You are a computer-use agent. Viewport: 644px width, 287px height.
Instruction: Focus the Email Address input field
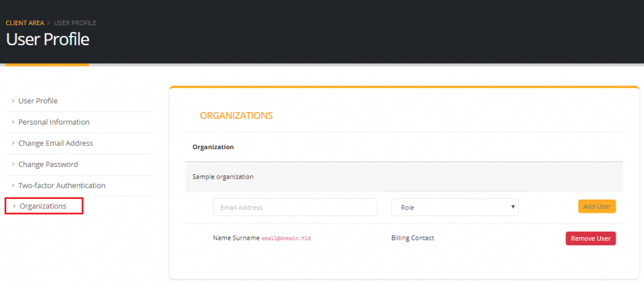[295, 207]
